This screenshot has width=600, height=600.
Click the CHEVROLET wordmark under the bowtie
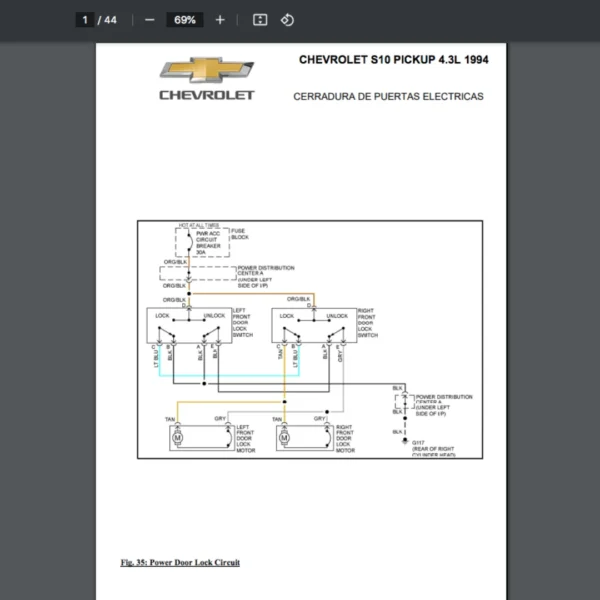coord(207,95)
